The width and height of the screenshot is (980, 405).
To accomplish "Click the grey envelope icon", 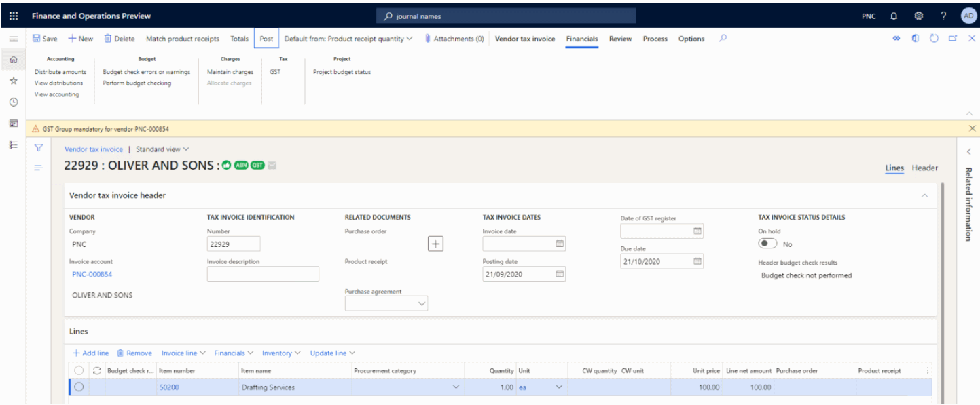I will coord(272,166).
